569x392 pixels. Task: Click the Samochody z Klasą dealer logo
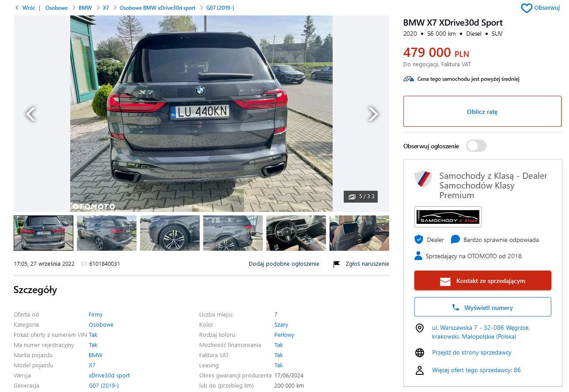pyautogui.click(x=448, y=217)
